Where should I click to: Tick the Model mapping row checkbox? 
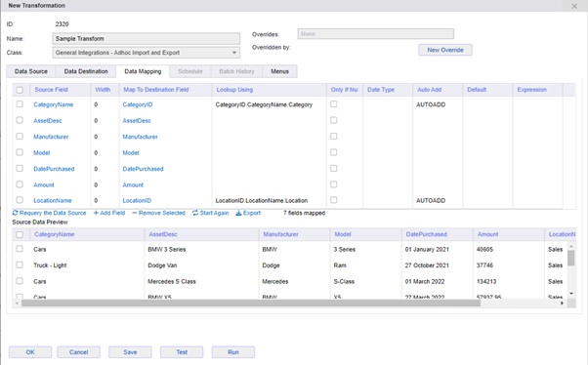[x=20, y=152]
